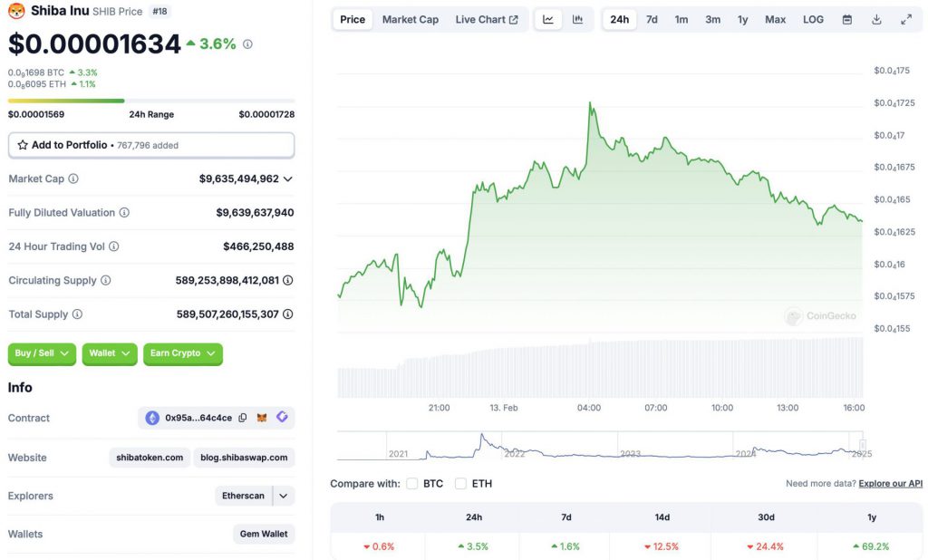Open the Buy / Sell dropdown
928x560 pixels.
pyautogui.click(x=42, y=353)
